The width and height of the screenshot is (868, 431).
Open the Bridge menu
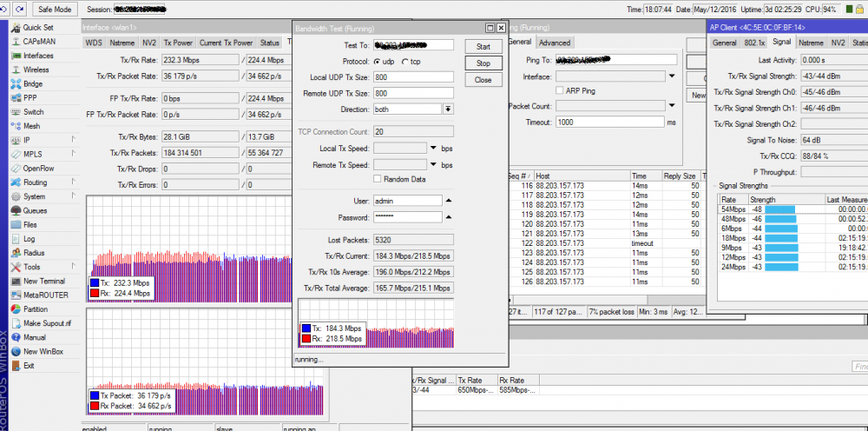pyautogui.click(x=32, y=84)
